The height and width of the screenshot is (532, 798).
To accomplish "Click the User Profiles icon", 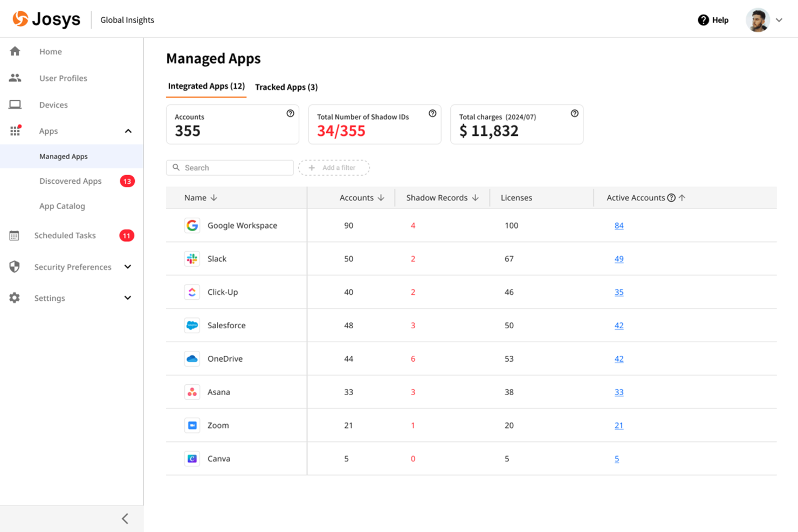I will (x=15, y=78).
